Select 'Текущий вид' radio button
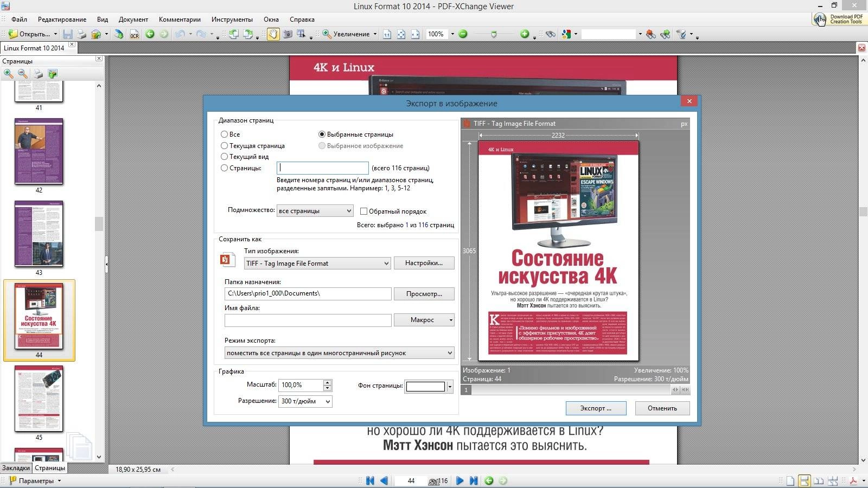868x488 pixels. pos(224,156)
